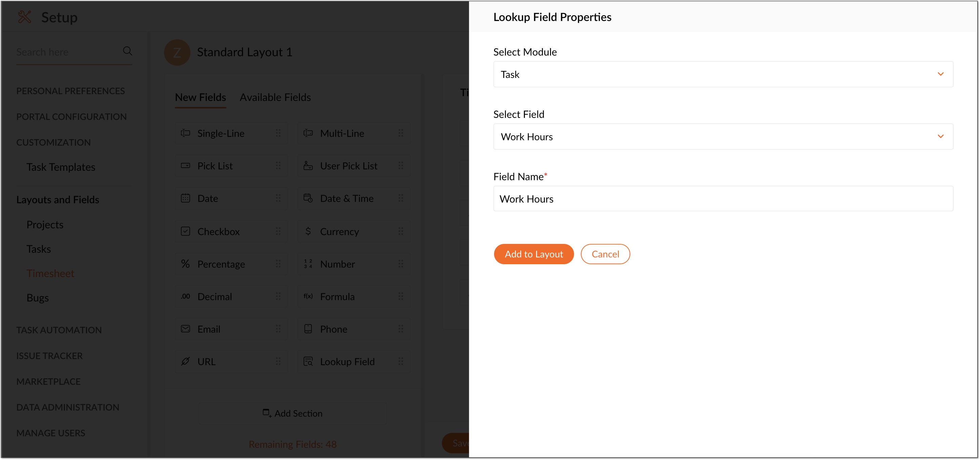Open the Select Module dropdown
This screenshot has width=980, height=460.
(723, 75)
